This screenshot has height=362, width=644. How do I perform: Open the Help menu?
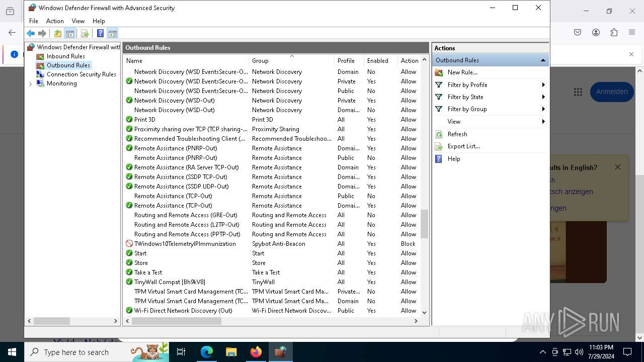[99, 21]
